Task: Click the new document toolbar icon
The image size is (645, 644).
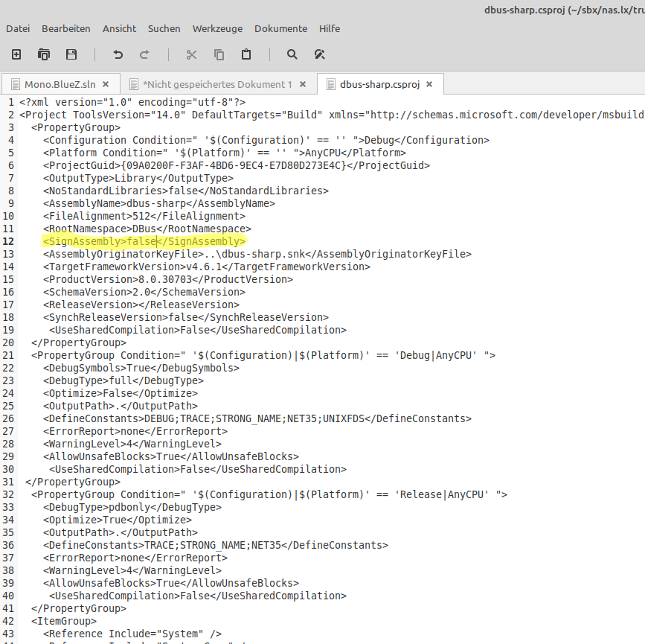Action: [16, 54]
